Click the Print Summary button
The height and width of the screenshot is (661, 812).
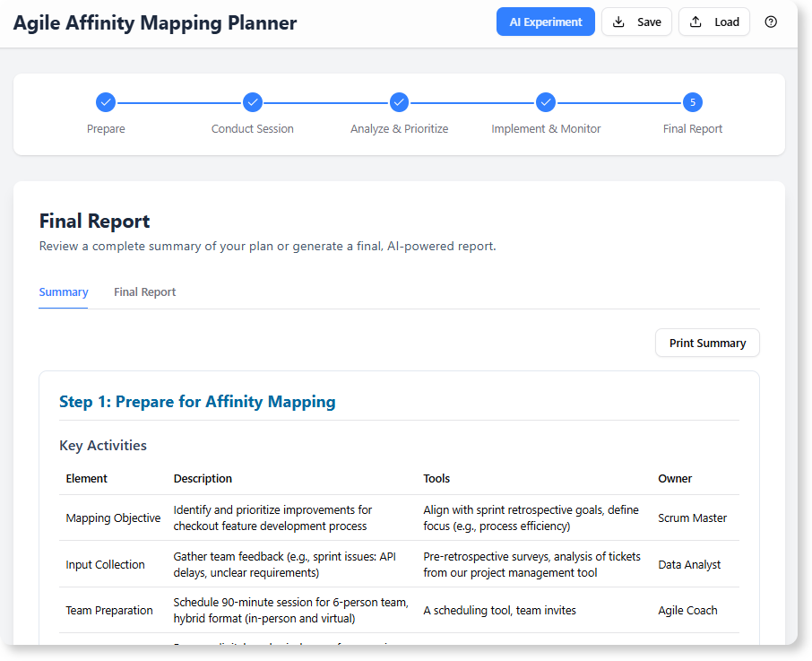tap(706, 343)
